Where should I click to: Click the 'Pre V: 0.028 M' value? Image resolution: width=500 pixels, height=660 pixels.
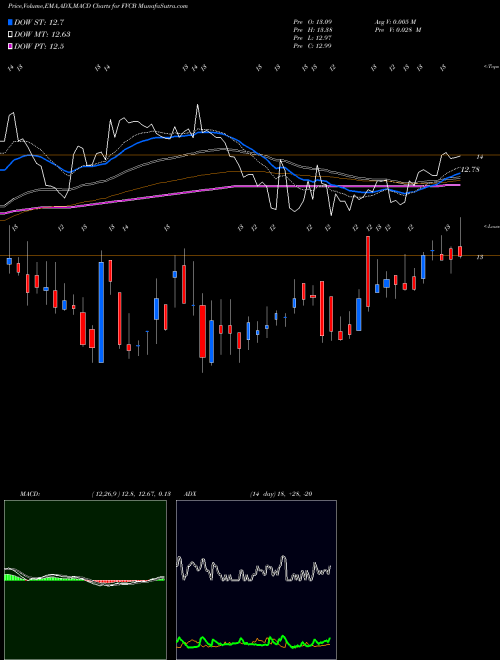398,30
